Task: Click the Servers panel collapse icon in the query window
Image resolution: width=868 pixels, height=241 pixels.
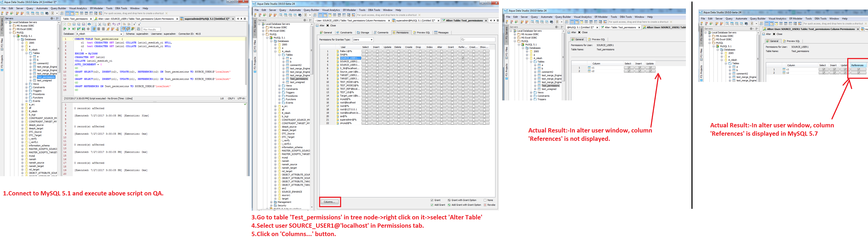Action: tap(58, 19)
